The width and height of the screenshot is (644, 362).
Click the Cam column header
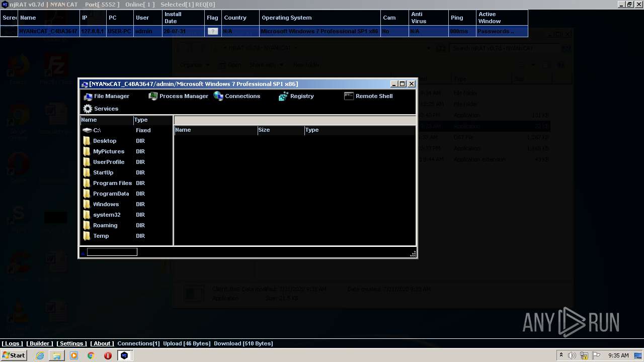(394, 18)
